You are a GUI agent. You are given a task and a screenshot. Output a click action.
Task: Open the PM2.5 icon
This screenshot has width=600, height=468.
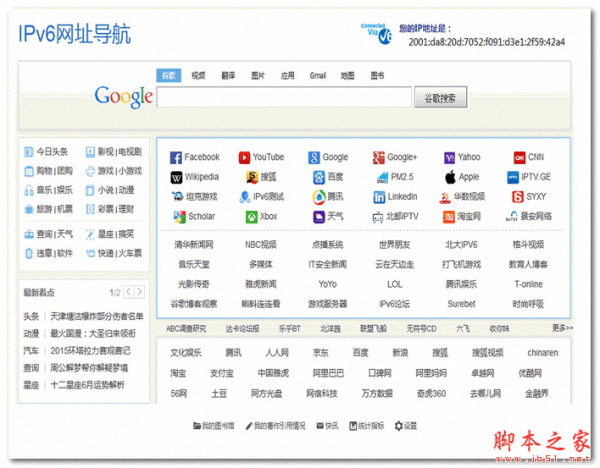coord(382,178)
